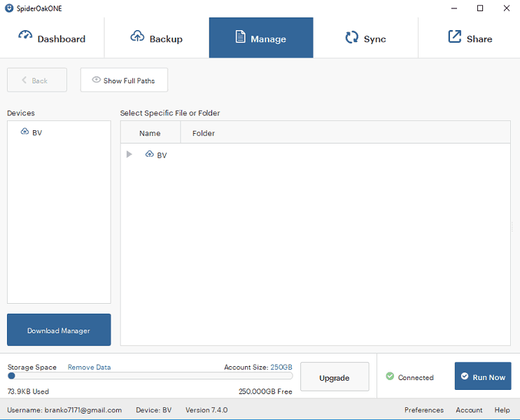Switch to the Backup tab
This screenshot has width=520, height=420.
point(157,38)
